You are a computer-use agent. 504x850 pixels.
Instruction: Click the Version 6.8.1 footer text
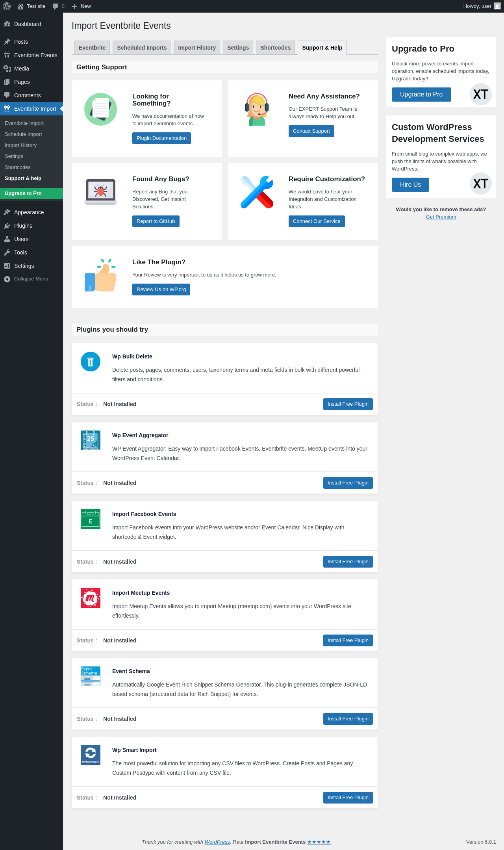pyautogui.click(x=481, y=842)
